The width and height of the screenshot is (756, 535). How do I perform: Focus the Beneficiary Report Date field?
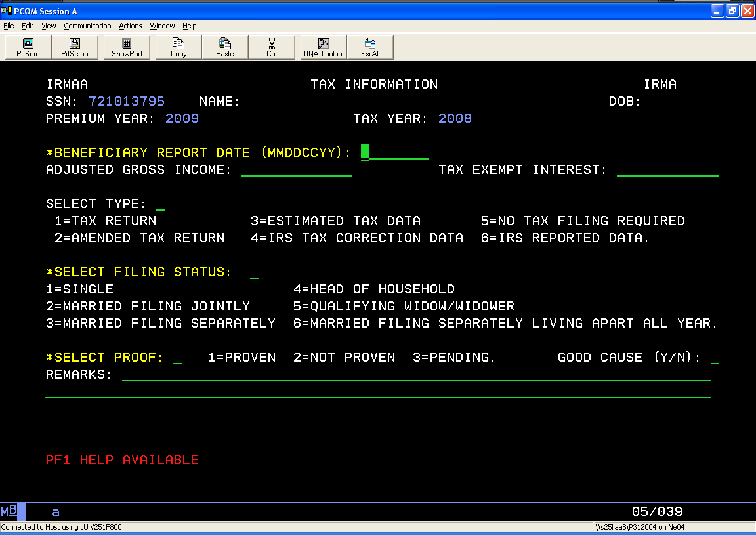click(x=394, y=152)
